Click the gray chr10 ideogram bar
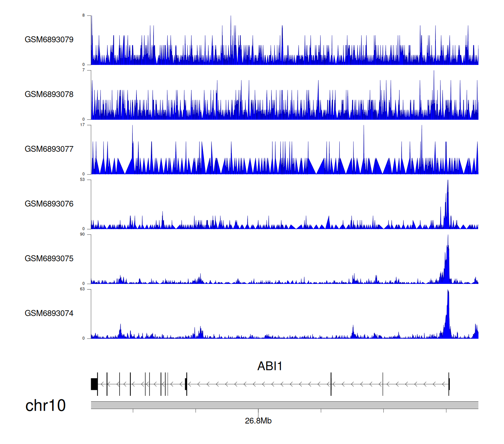Image resolution: width=504 pixels, height=444 pixels. [x=284, y=405]
